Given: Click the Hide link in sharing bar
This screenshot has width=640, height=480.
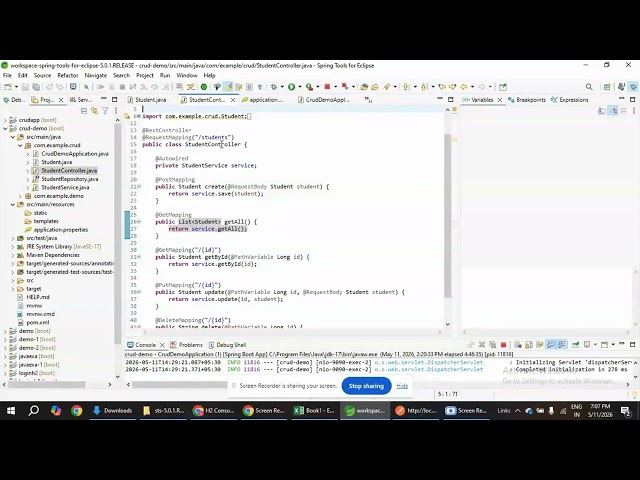Looking at the screenshot, I should pyautogui.click(x=402, y=386).
